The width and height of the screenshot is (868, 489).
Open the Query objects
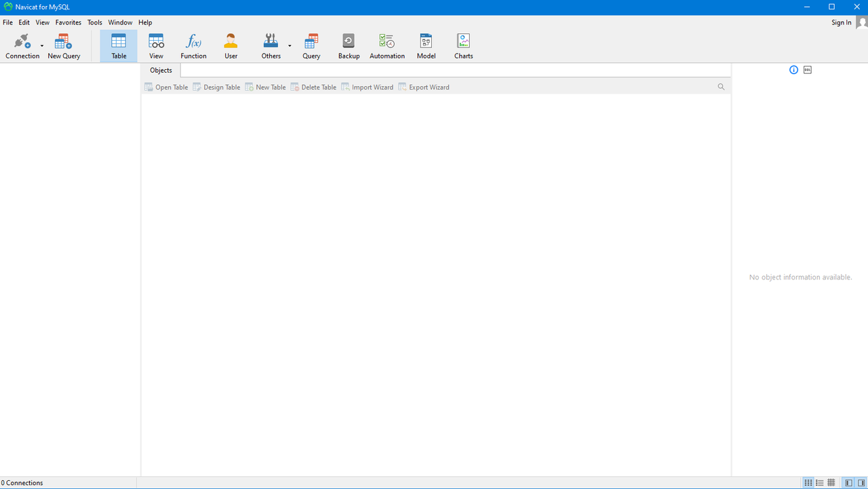[311, 46]
